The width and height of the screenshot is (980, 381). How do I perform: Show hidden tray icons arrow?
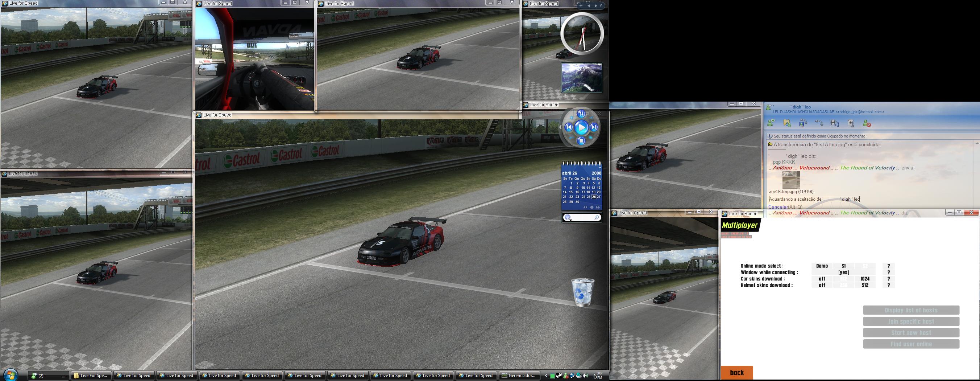[546, 376]
